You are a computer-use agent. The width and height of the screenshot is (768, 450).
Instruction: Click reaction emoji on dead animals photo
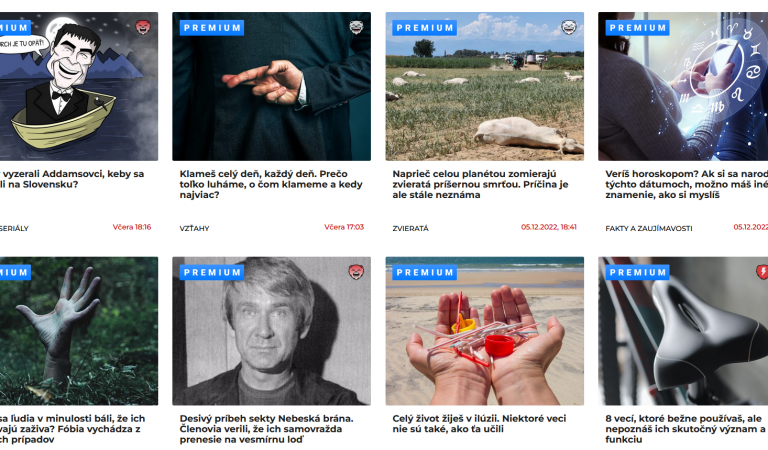tap(569, 27)
